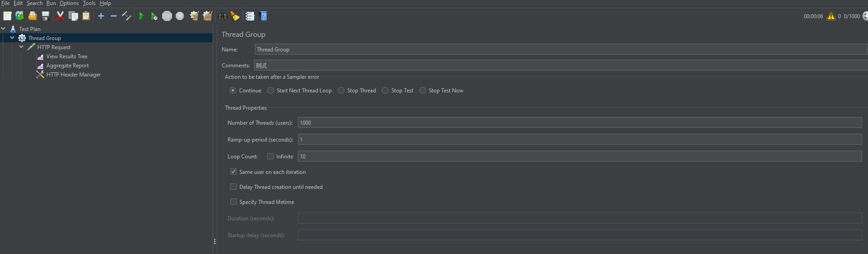Click the yellow warning triangle log icon
The height and width of the screenshot is (254, 868).
[x=831, y=16]
